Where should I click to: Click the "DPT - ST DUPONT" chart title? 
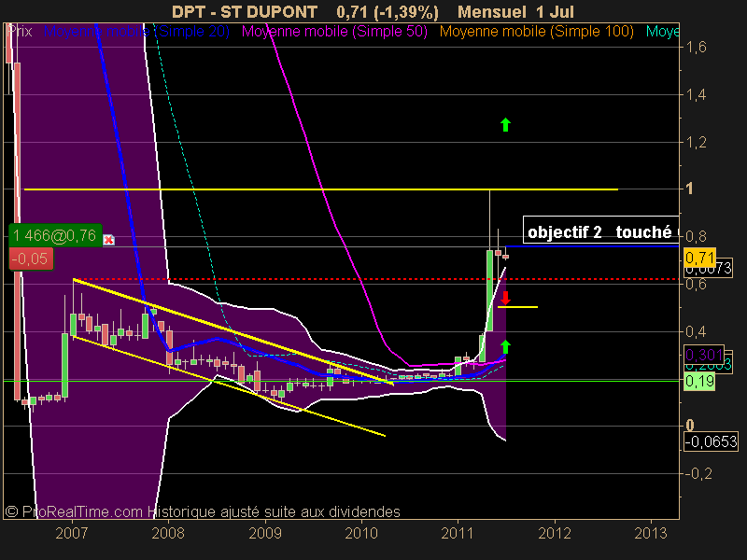tap(245, 11)
